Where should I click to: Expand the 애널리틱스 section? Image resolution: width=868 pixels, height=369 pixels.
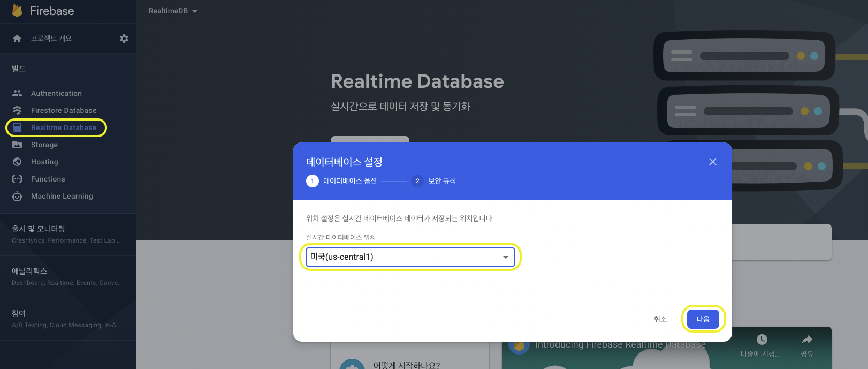tap(67, 276)
